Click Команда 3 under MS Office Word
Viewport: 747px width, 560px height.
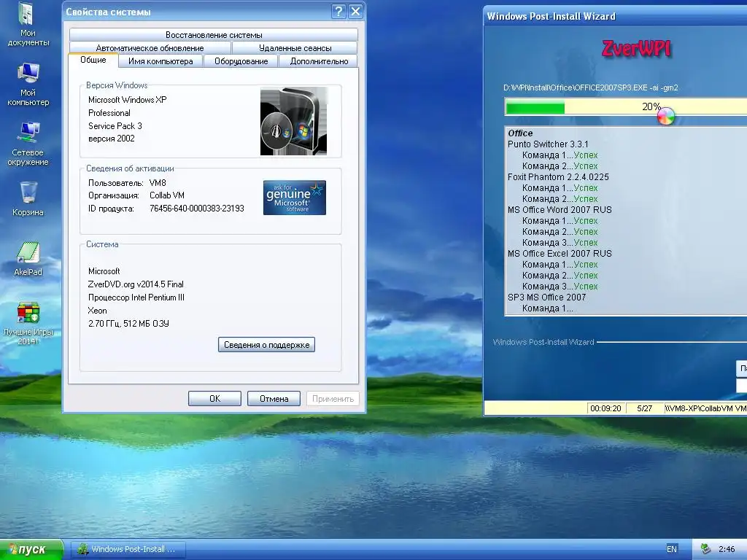coord(560,242)
